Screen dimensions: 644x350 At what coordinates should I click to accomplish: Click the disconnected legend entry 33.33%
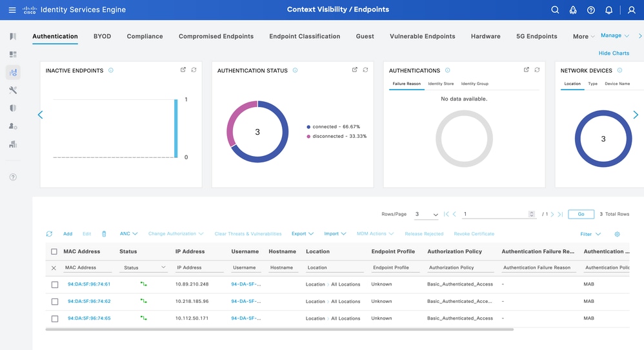click(x=336, y=136)
